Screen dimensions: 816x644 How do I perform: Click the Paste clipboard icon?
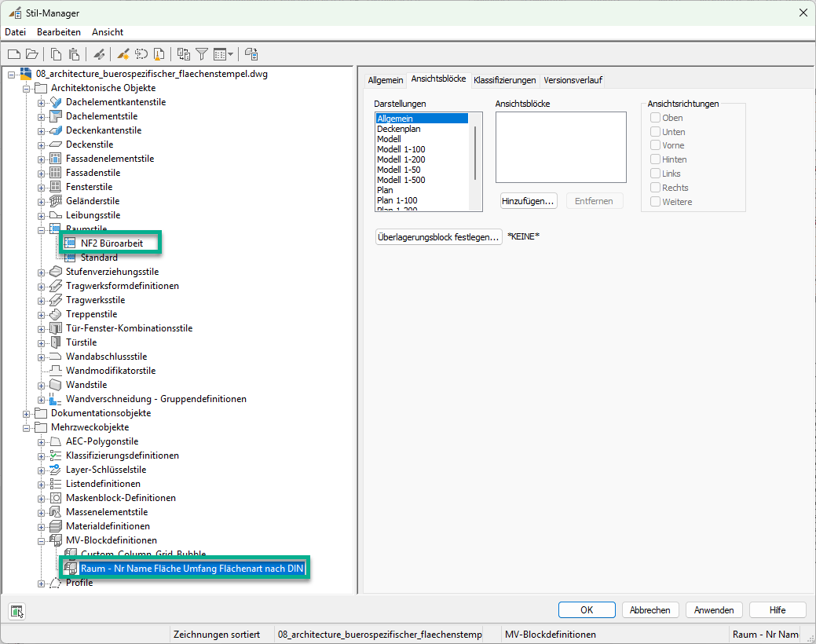click(x=74, y=54)
